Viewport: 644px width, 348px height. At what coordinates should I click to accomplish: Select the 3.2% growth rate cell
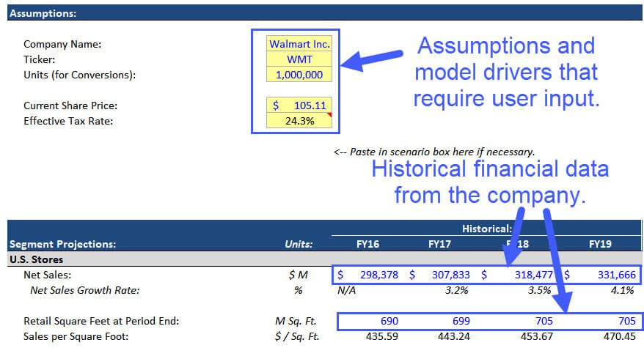pyautogui.click(x=457, y=291)
